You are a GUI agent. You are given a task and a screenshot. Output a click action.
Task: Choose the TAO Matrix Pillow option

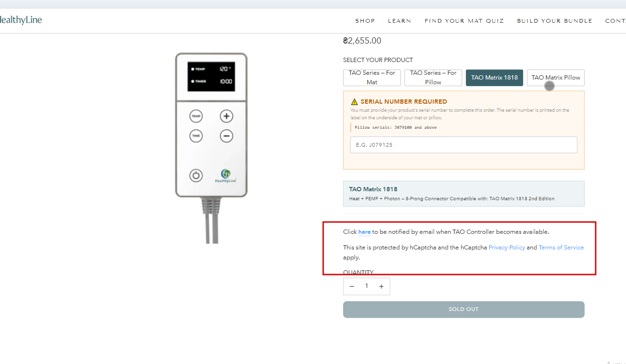(555, 78)
